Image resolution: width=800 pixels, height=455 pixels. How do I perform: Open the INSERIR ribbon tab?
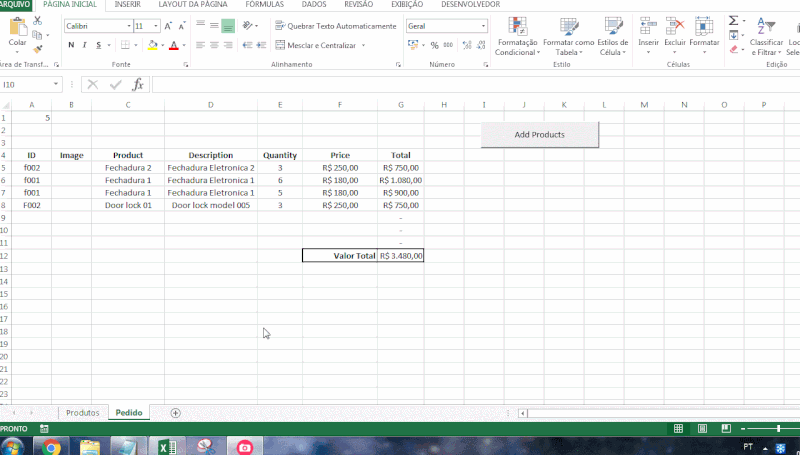(x=127, y=5)
